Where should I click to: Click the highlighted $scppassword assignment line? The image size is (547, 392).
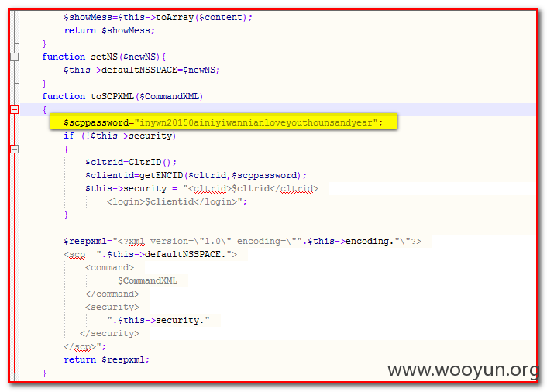223,122
